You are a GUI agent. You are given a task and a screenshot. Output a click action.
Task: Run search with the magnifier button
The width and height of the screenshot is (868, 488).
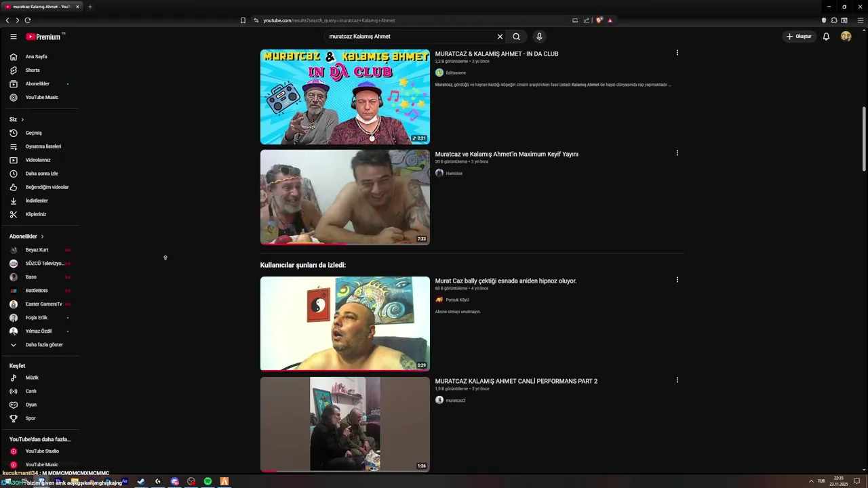point(516,37)
